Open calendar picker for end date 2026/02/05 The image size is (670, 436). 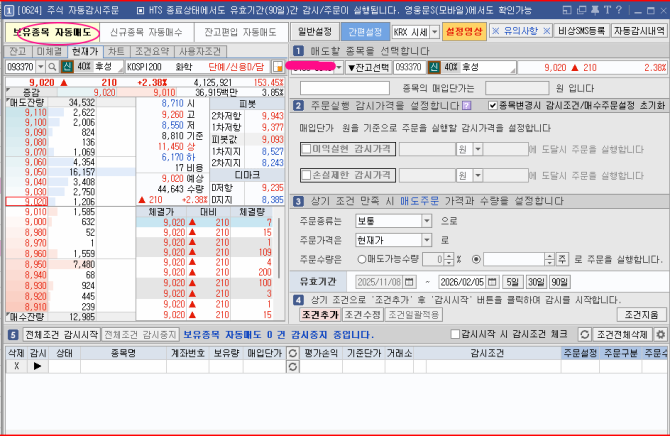(x=491, y=281)
